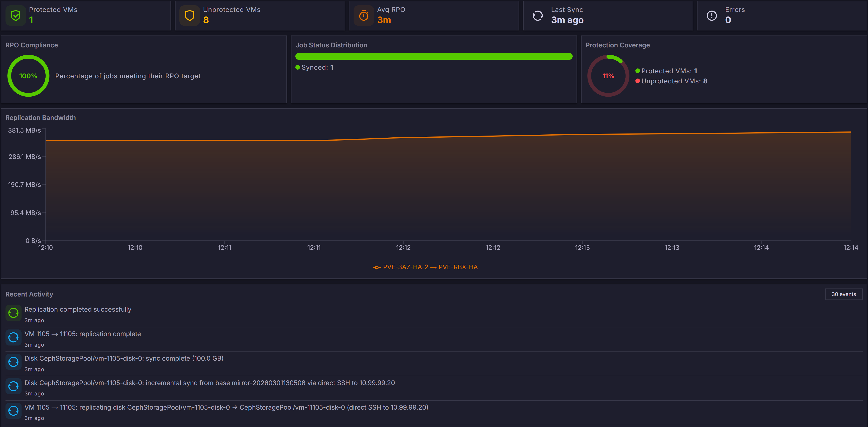The width and height of the screenshot is (868, 427).
Task: Click the blue sync icon for VM 1105 replication complete
Action: (x=14, y=337)
